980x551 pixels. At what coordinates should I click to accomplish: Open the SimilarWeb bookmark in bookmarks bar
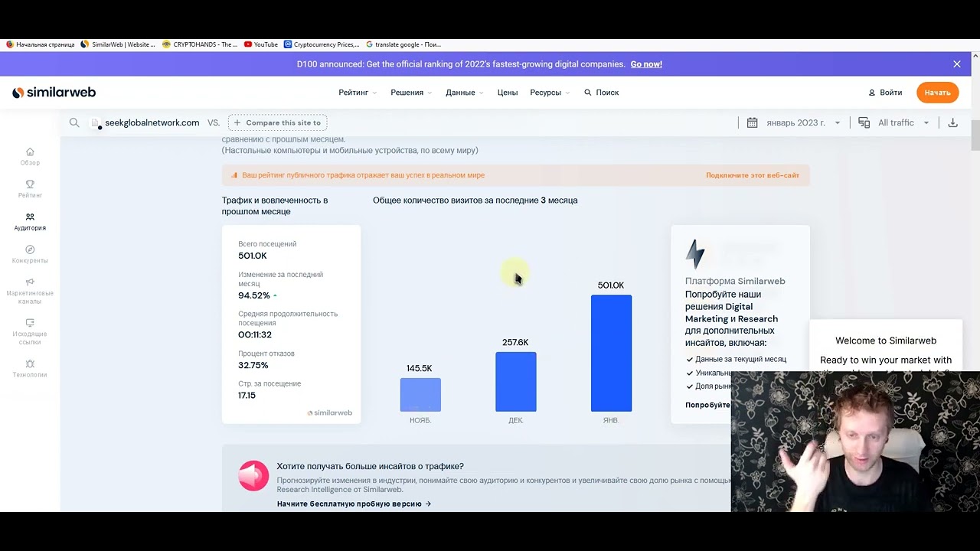118,44
